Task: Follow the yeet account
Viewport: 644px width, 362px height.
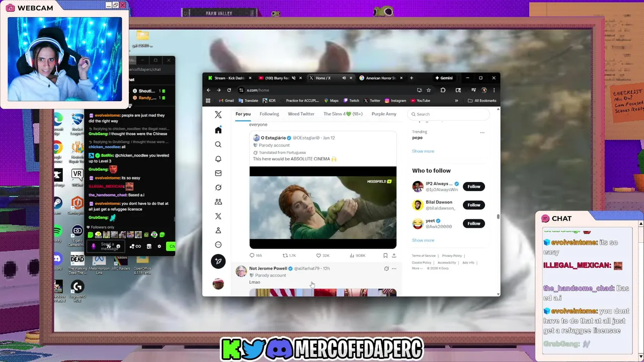Action: (x=474, y=224)
